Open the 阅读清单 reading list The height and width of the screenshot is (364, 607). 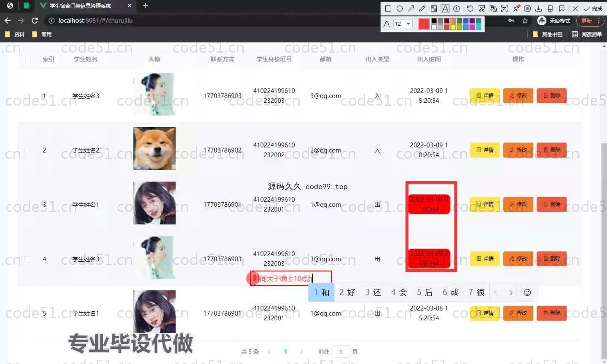pyautogui.click(x=587, y=35)
